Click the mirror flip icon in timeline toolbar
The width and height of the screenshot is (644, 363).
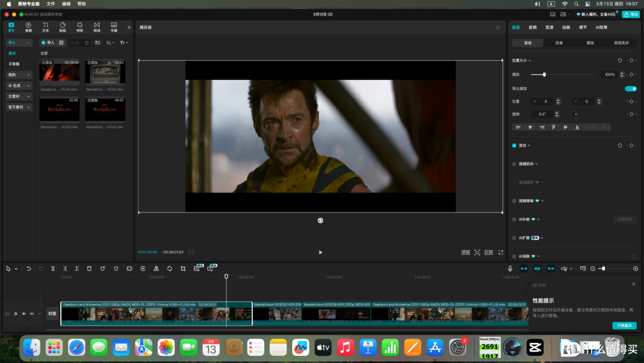click(x=156, y=269)
